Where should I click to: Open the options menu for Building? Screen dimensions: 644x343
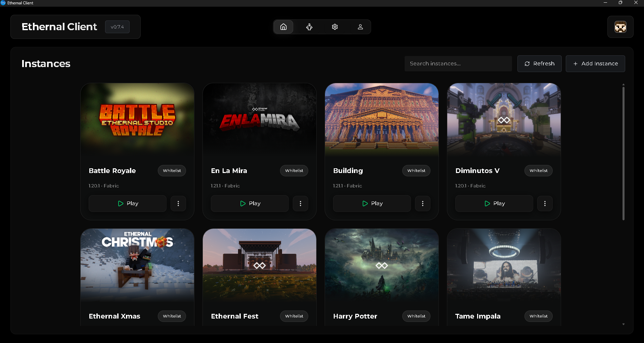pos(422,203)
